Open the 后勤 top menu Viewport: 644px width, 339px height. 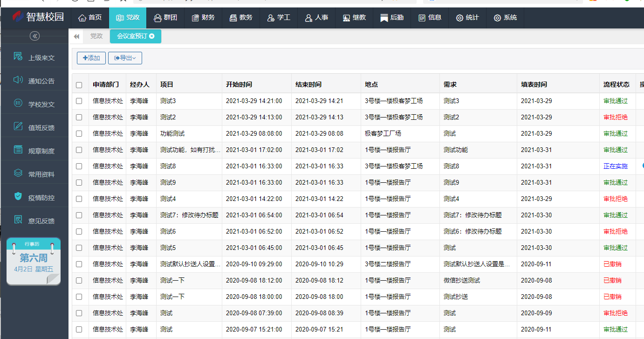[x=391, y=18]
